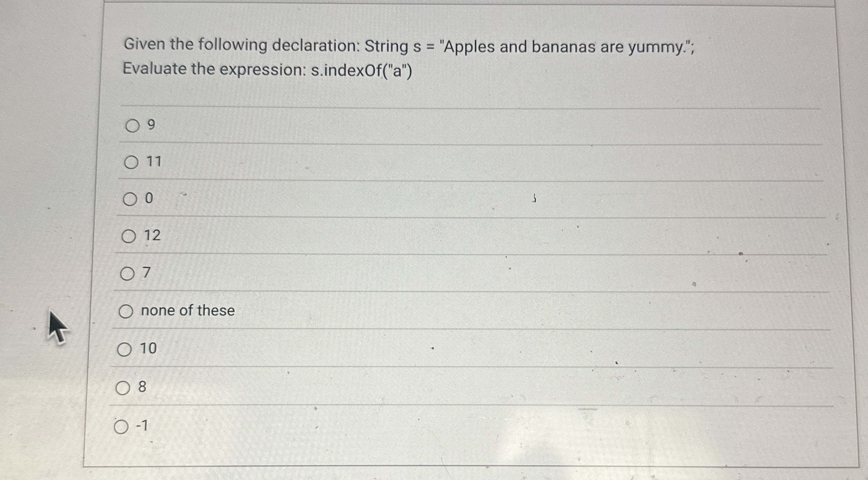Viewport: 868px width, 480px height.
Task: Click the answer label '10'
Action: pos(148,349)
